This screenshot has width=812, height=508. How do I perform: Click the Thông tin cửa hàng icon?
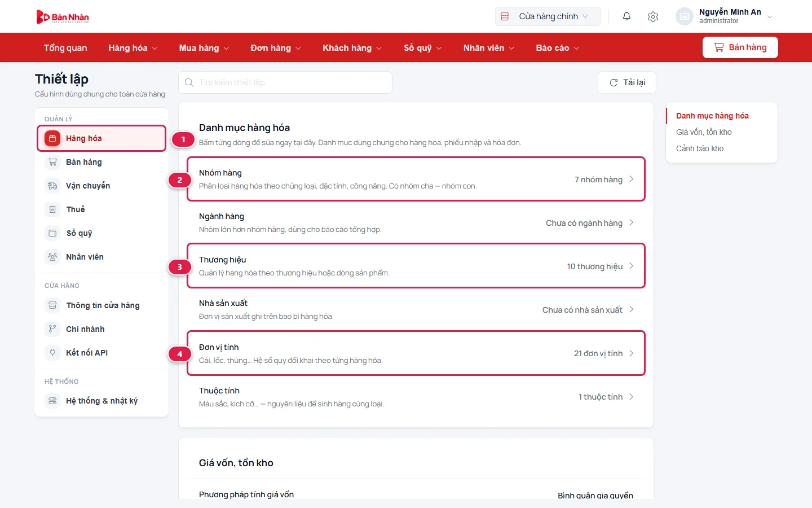click(52, 305)
